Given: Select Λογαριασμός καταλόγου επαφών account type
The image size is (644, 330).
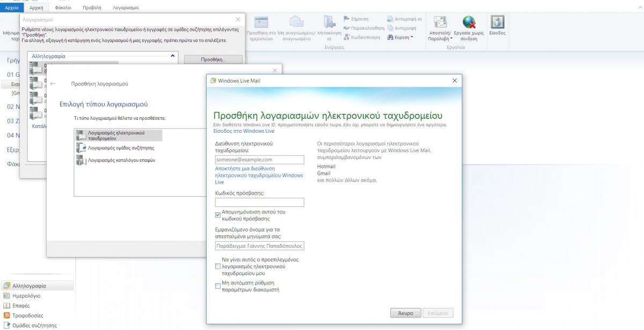Looking at the screenshot, I should (x=116, y=160).
